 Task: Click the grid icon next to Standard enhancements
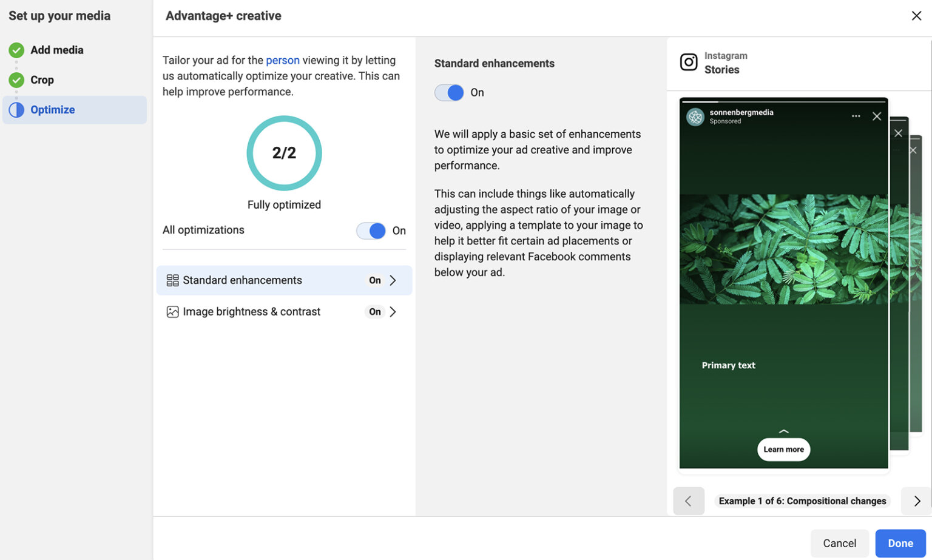[x=172, y=280]
